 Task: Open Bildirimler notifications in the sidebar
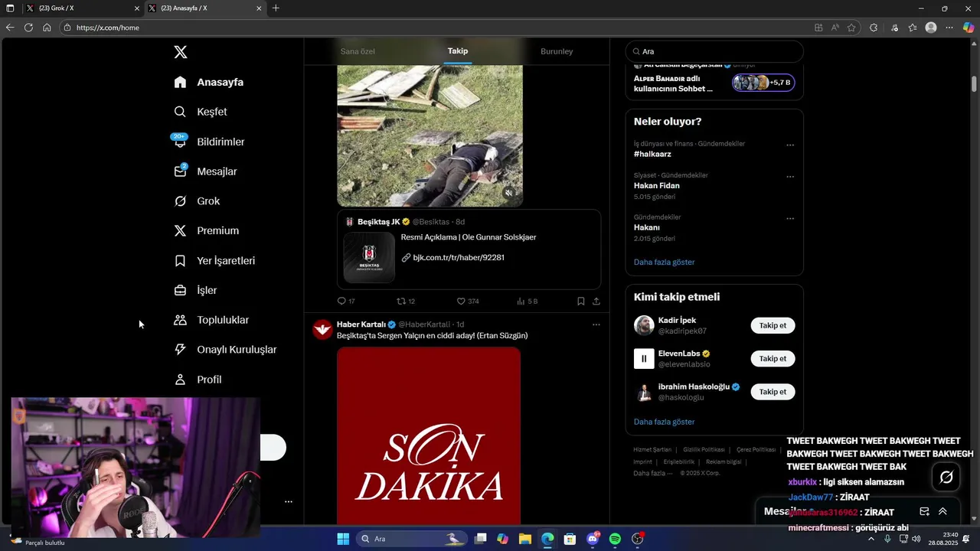(x=209, y=142)
